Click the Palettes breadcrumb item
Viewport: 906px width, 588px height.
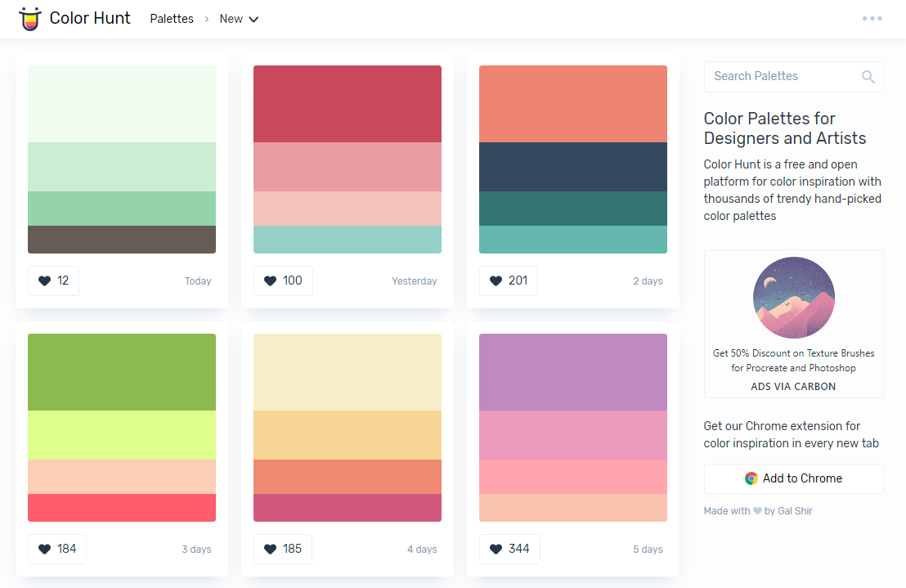[x=172, y=19]
